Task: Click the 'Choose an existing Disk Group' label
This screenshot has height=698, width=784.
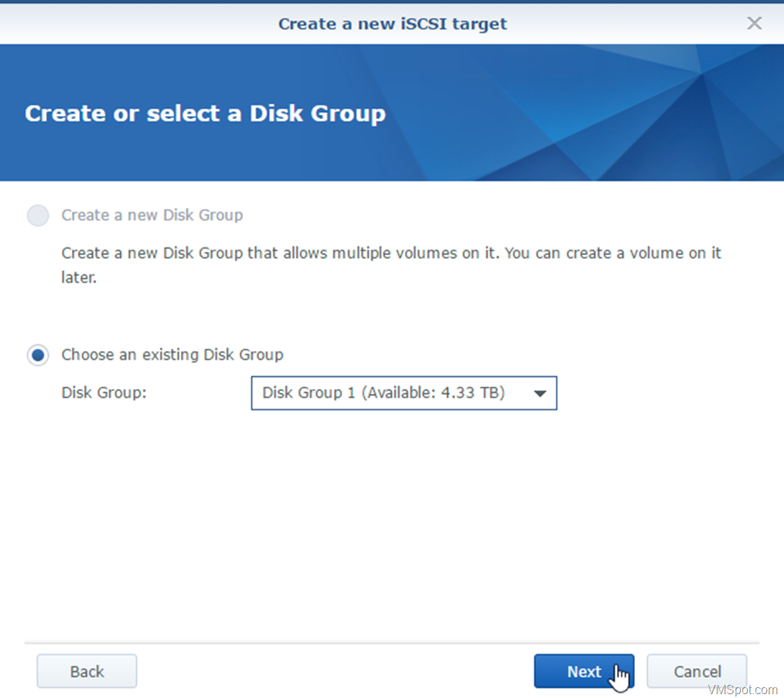Action: (x=172, y=355)
